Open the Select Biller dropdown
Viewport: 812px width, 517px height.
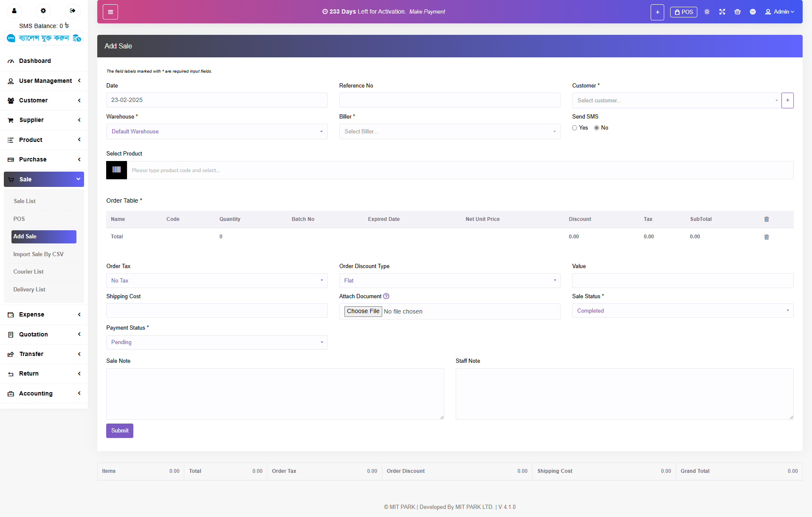[x=449, y=132]
